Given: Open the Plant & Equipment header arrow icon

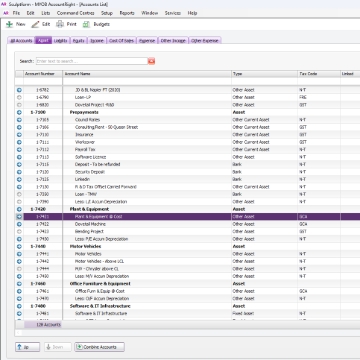Looking at the screenshot, I should 19,209.
